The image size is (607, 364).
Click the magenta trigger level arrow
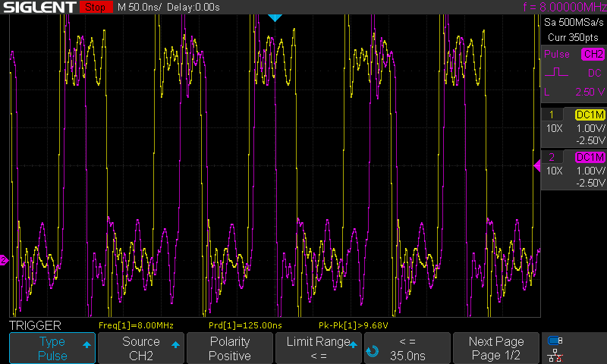pos(538,165)
